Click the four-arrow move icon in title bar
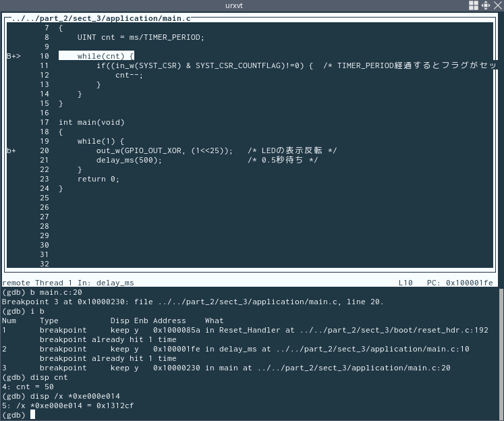Image resolution: width=504 pixels, height=421 pixels. tap(485, 5)
